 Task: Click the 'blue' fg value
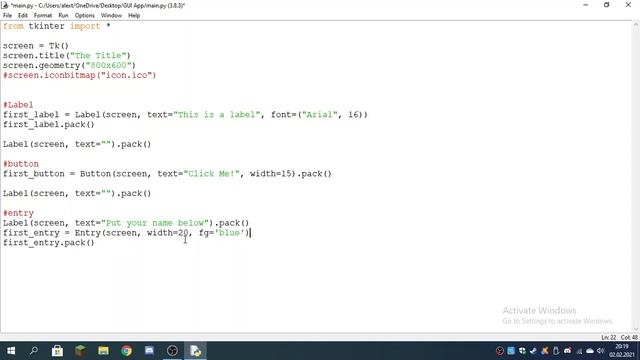click(x=229, y=233)
